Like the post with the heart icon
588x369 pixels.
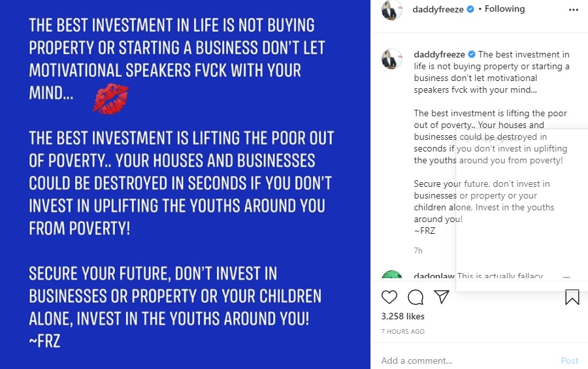[x=389, y=298]
